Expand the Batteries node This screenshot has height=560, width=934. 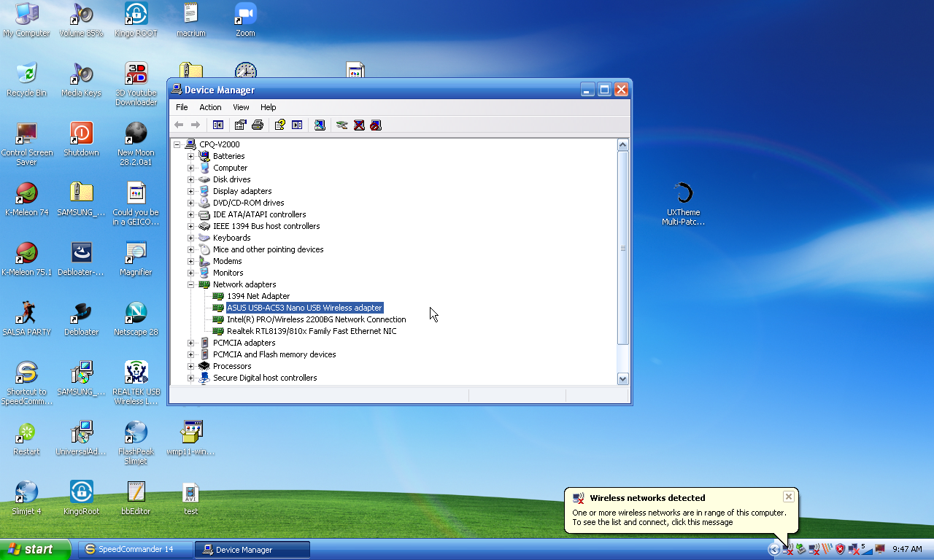coord(190,156)
